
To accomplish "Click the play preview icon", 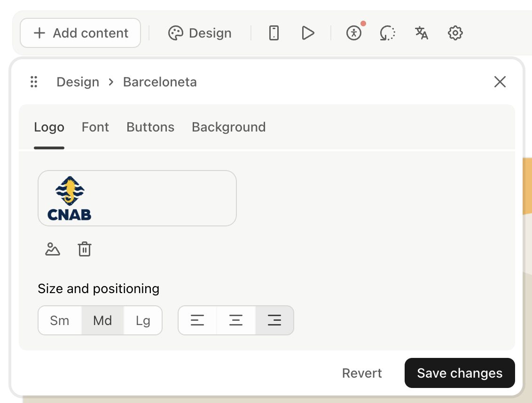I will (x=308, y=33).
